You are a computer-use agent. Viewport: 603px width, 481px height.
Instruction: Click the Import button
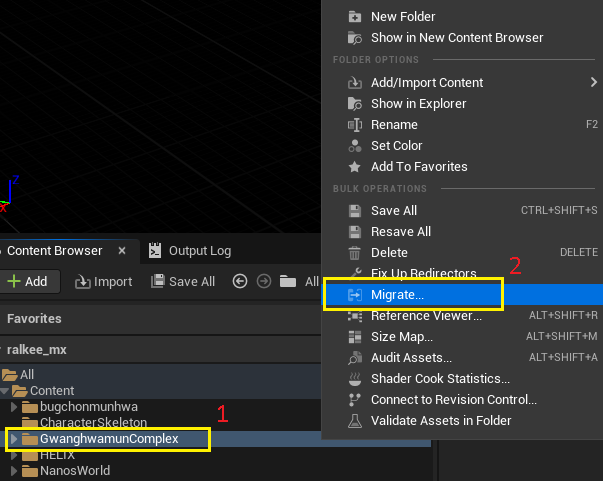click(104, 282)
